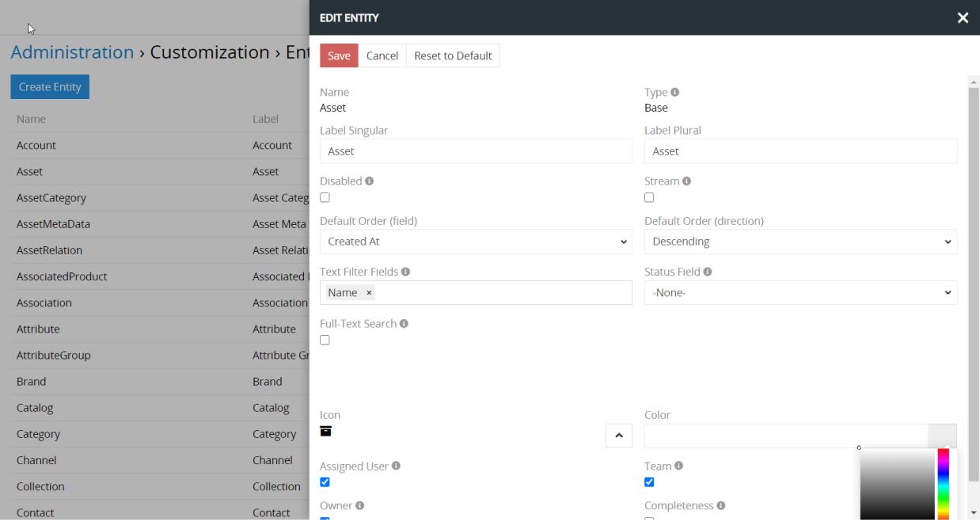Viewport: 980px width, 522px height.
Task: Click the info icon beside Disabled label
Action: point(369,181)
